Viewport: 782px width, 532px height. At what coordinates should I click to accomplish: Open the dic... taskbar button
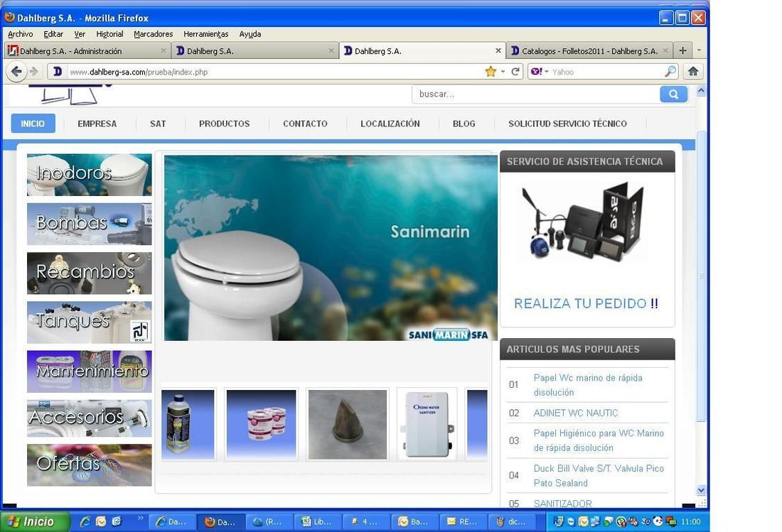coord(511,521)
